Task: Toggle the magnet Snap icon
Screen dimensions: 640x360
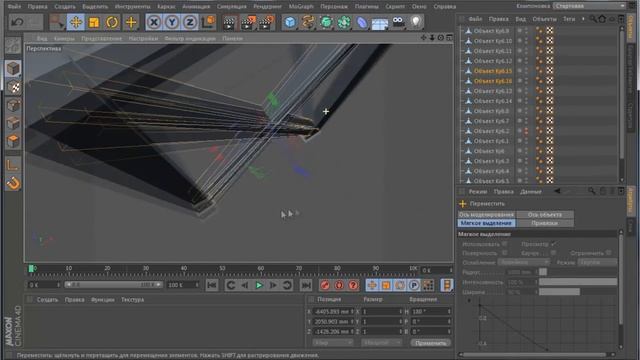Action: click(x=13, y=183)
